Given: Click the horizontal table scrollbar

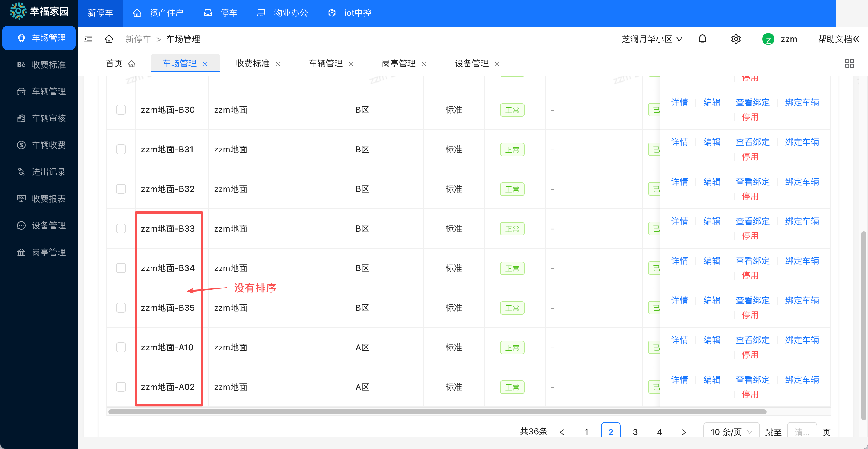Looking at the screenshot, I should [x=437, y=412].
